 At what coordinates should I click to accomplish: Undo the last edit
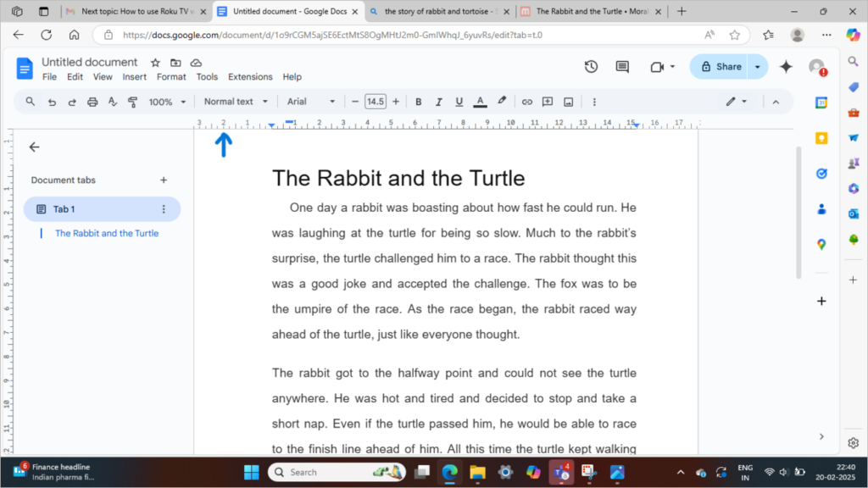(51, 101)
